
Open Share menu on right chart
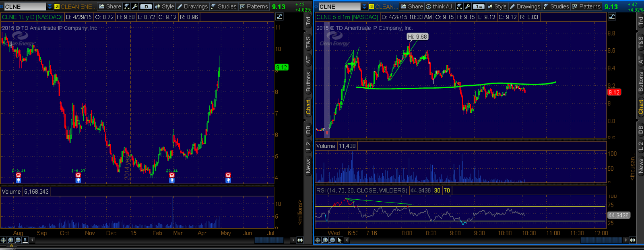pos(412,6)
